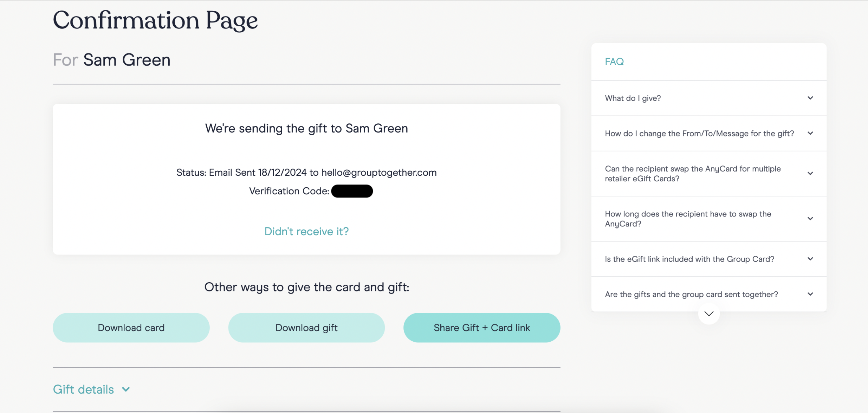Toggle the chevron beside "How long does the recipient have"

[x=810, y=219]
